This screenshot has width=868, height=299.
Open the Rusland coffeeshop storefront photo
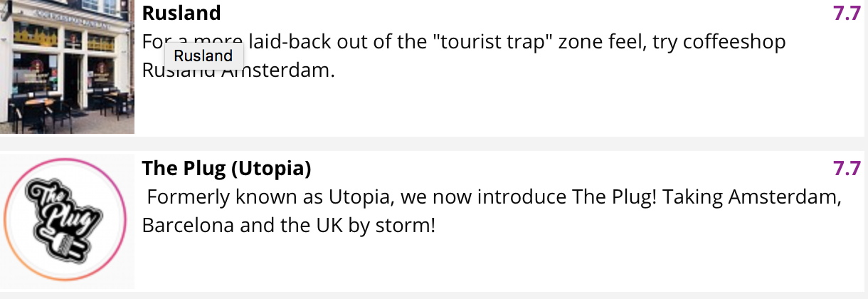click(x=67, y=67)
